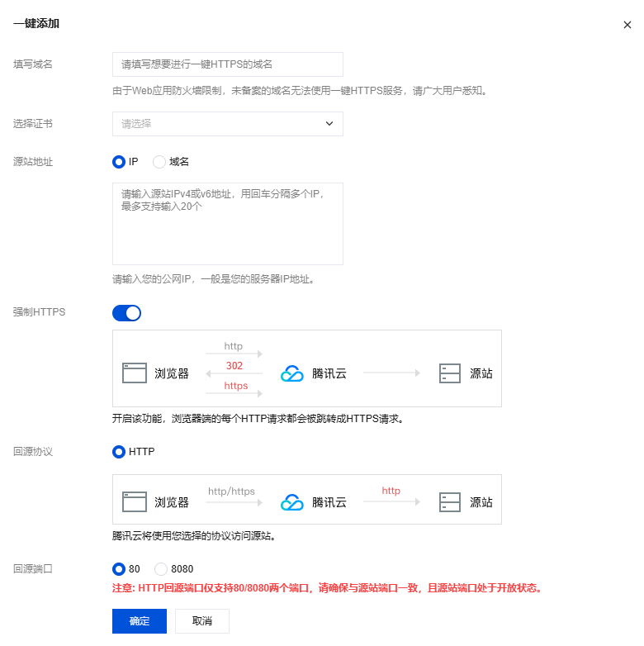Select the 域名 radio button for 源站地址
Image resolution: width=644 pixels, height=646 pixels.
click(159, 162)
